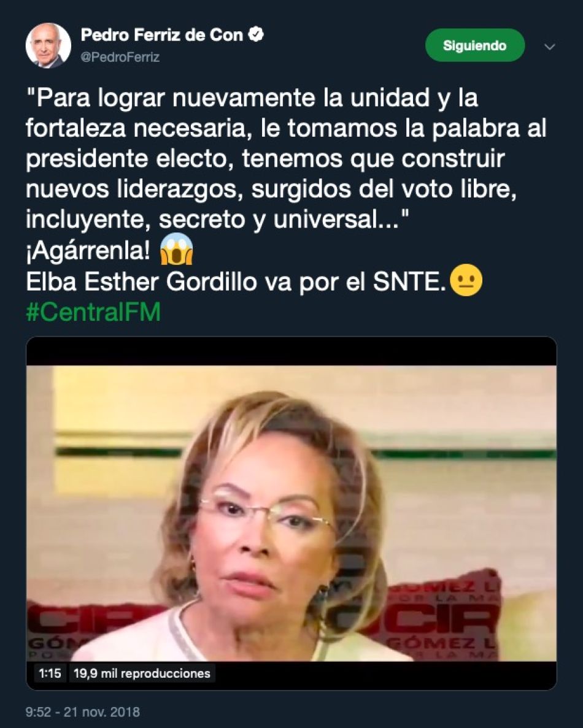583x728 pixels.
Task: Click the neutral face emoji after SNTE
Action: (x=466, y=280)
